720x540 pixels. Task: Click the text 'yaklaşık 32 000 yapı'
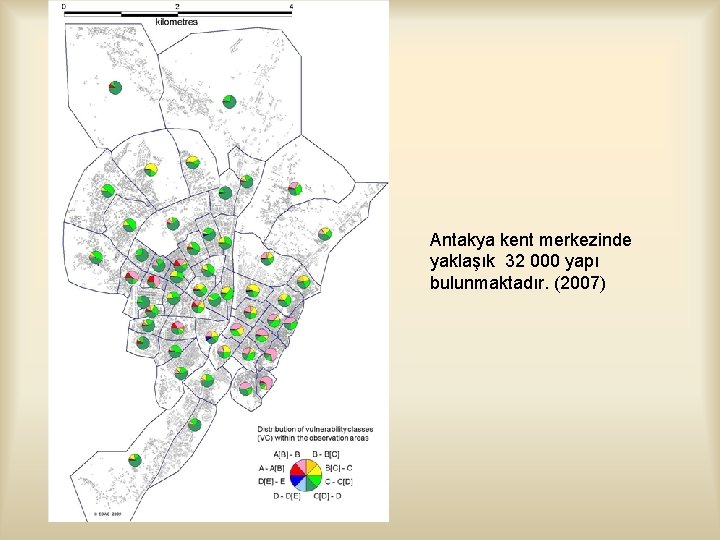point(514,262)
